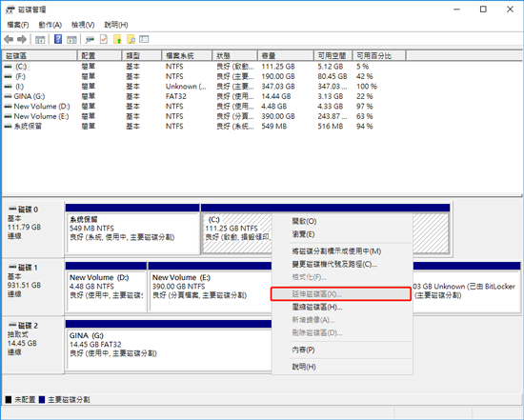Click the drive icon beside GINA (G:) in list

coord(8,96)
